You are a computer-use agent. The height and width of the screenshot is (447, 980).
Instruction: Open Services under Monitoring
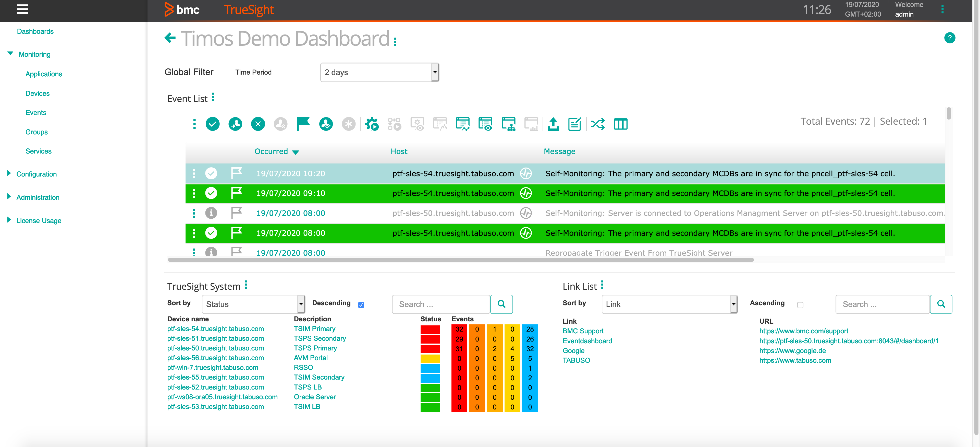(x=39, y=151)
